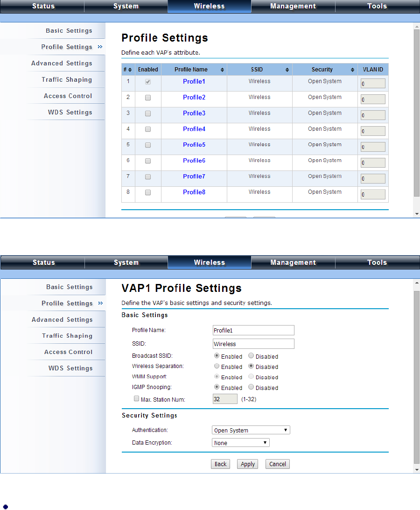Click the Profile Name input field
The image size is (420, 510).
[253, 330]
